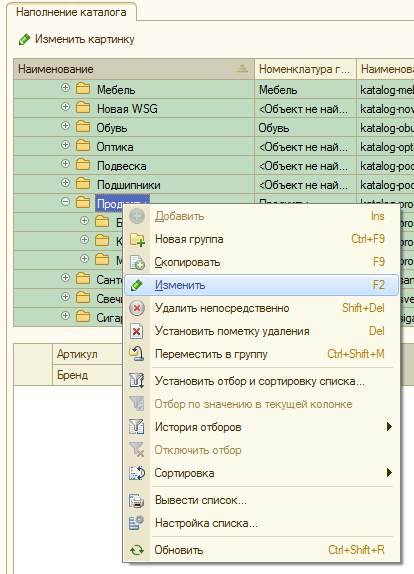Click the Наименование column header
This screenshot has width=414, height=574.
point(134,69)
